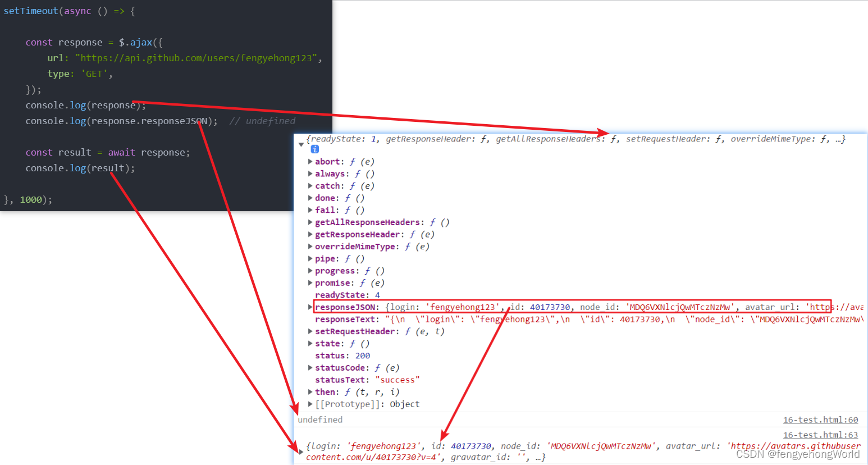The height and width of the screenshot is (465, 868).
Task: Click the 'const response = $.ajax({' line
Action: (94, 42)
